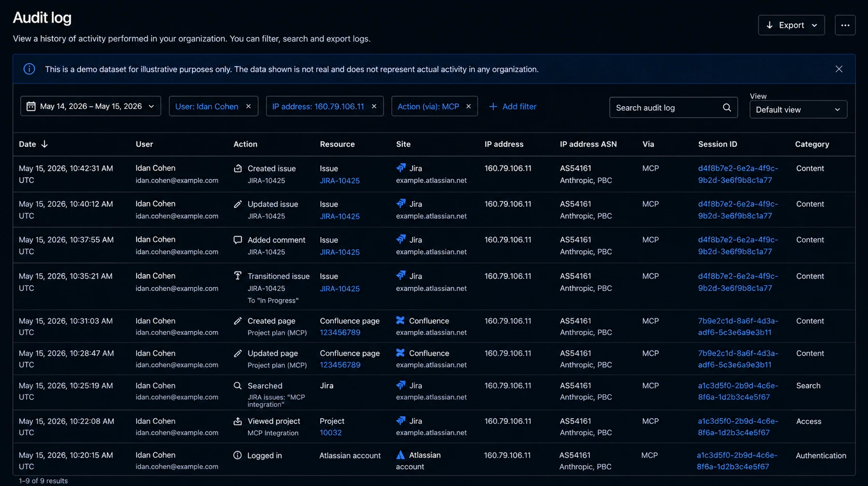
Task: Open page 123456789 link in the Created page row
Action: [340, 333]
